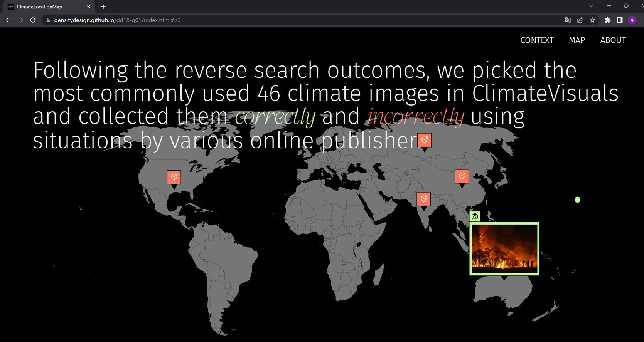Image resolution: width=644 pixels, height=342 pixels.
Task: Go forward in browser history
Action: 21,20
